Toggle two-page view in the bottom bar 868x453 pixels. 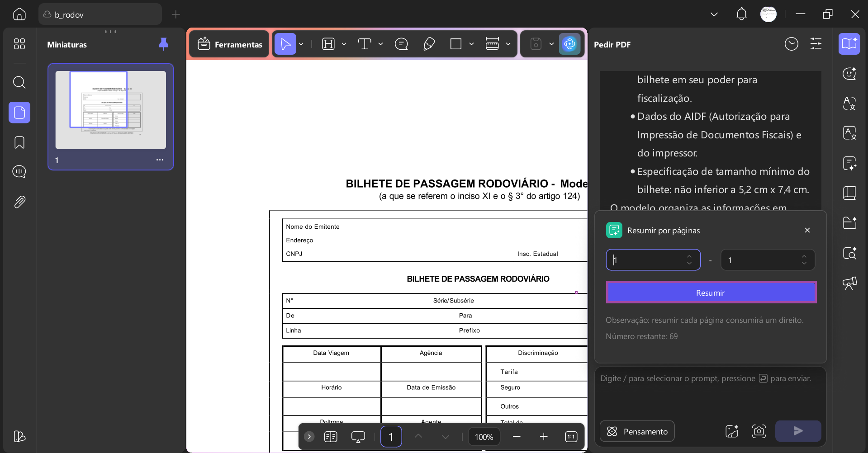click(331, 436)
